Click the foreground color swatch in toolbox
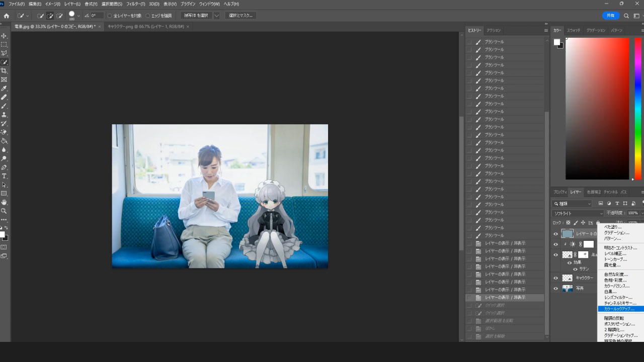644x362 pixels. 2,234
